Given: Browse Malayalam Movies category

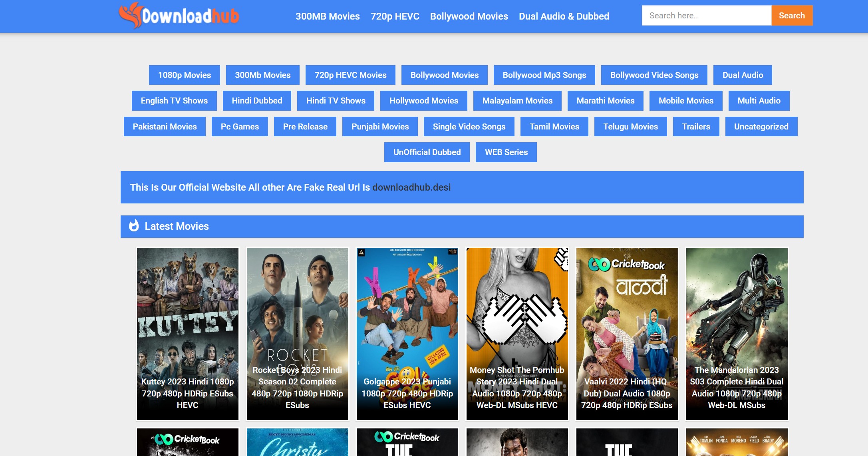Looking at the screenshot, I should pyautogui.click(x=517, y=101).
